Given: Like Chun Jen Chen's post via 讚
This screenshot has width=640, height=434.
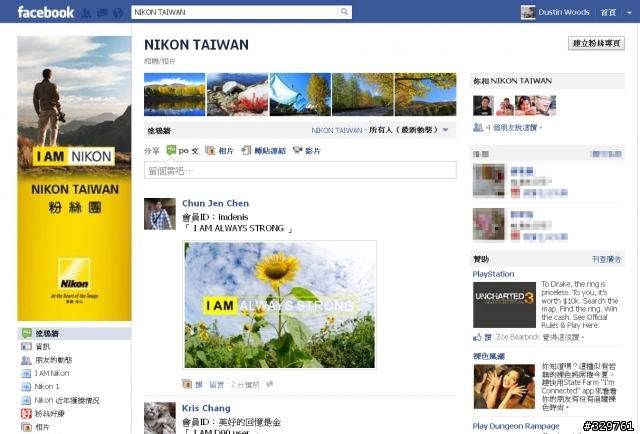Looking at the screenshot, I should [199, 385].
